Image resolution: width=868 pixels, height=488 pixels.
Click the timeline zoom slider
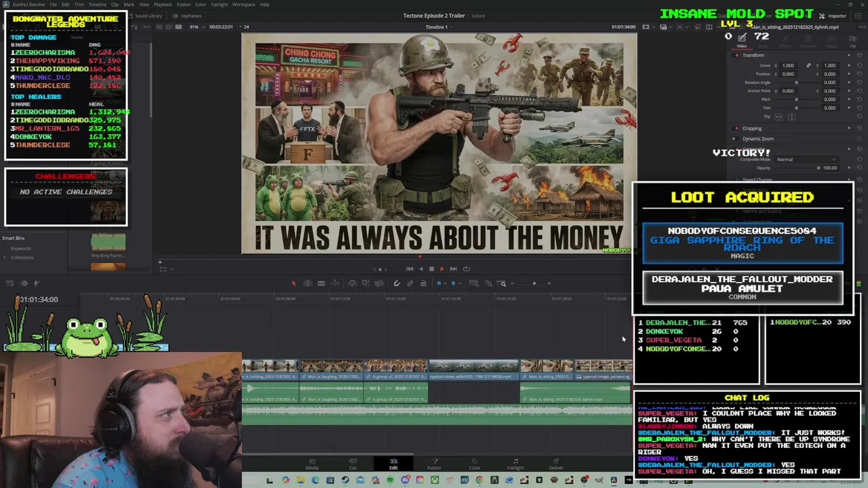tap(534, 283)
